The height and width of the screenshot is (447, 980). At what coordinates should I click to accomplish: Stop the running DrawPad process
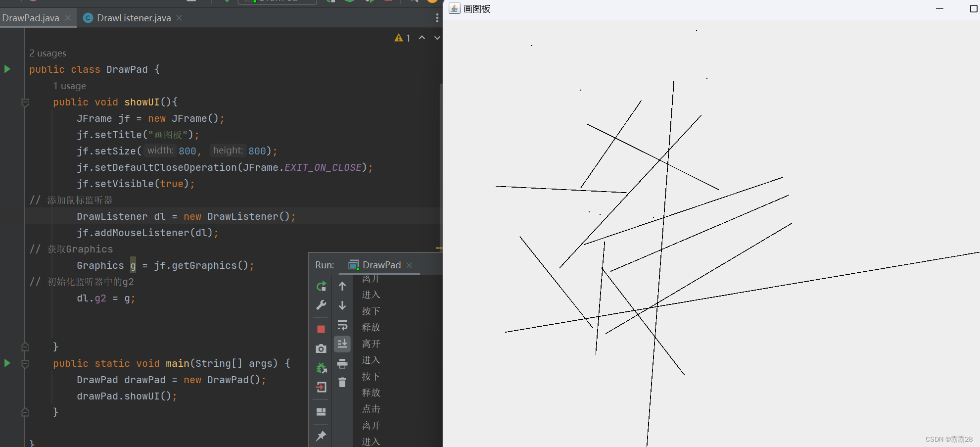pyautogui.click(x=321, y=329)
